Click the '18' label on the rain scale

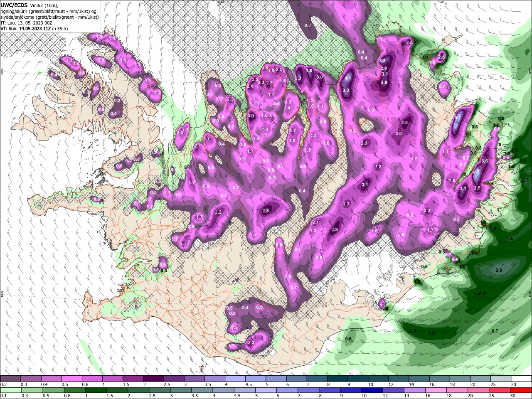(449, 396)
